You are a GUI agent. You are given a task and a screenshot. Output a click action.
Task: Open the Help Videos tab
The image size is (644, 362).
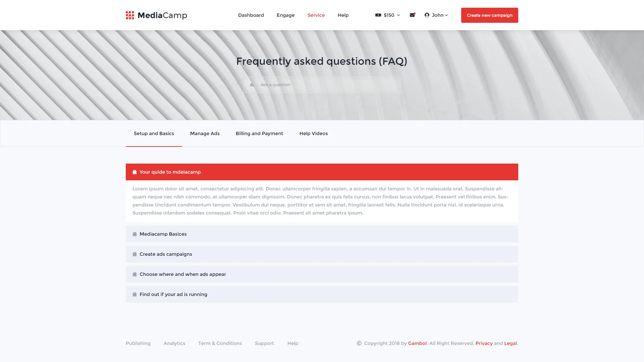(x=314, y=133)
